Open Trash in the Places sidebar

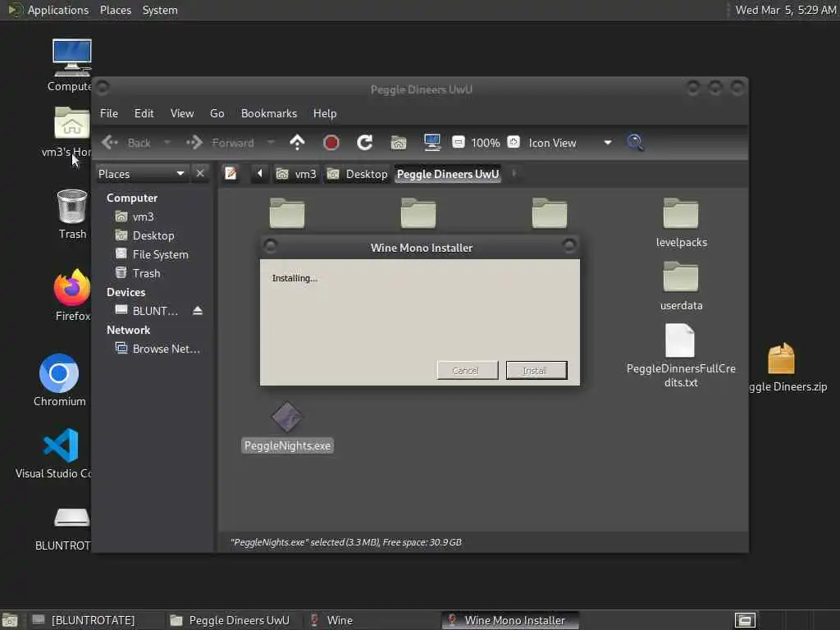[x=138, y=273]
